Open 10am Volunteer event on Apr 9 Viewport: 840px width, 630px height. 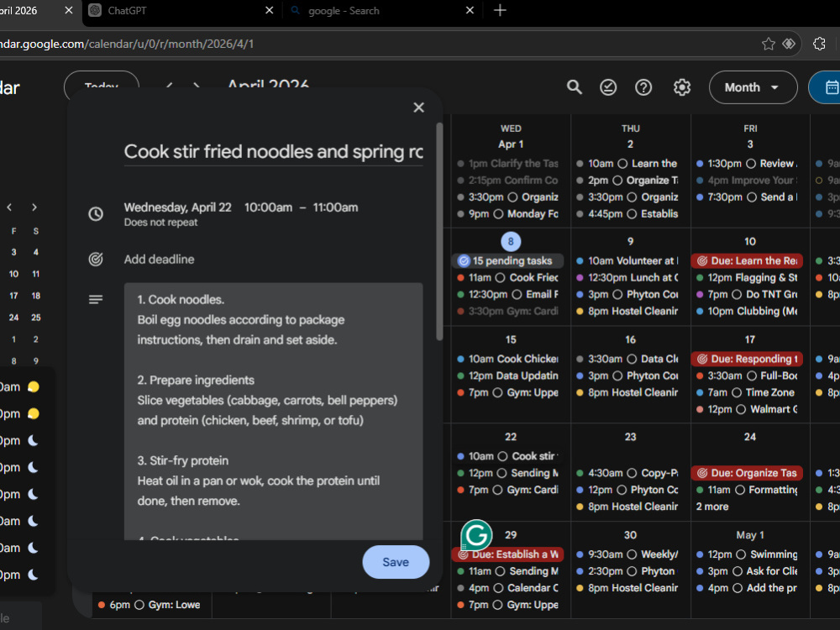click(628, 261)
